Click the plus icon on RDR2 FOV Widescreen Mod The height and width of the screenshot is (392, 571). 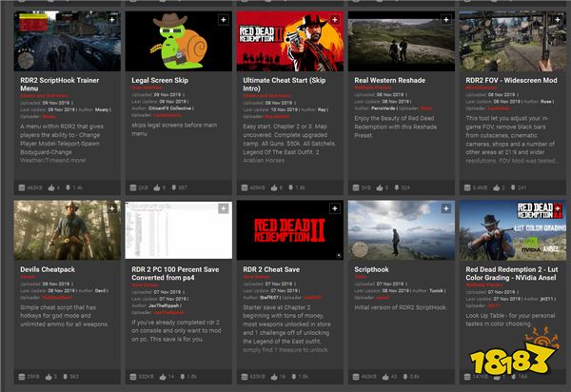click(x=555, y=19)
